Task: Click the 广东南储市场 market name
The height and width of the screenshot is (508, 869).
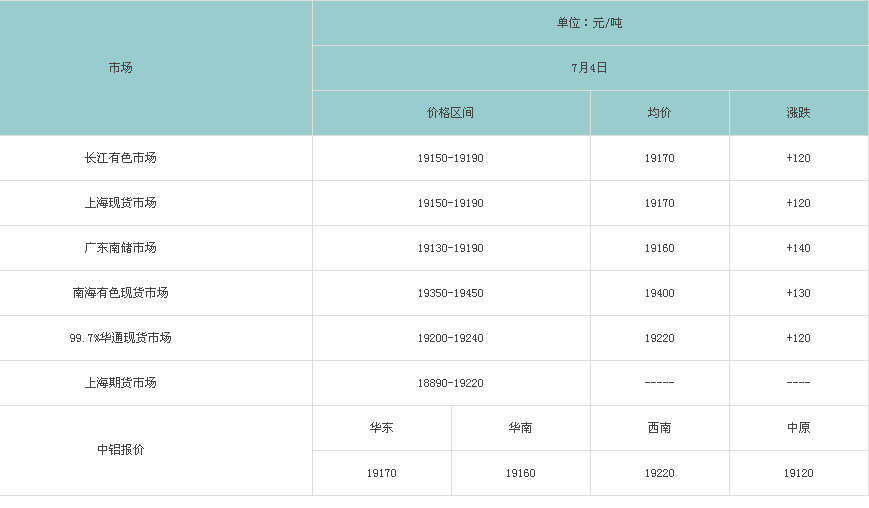Action: pos(120,248)
